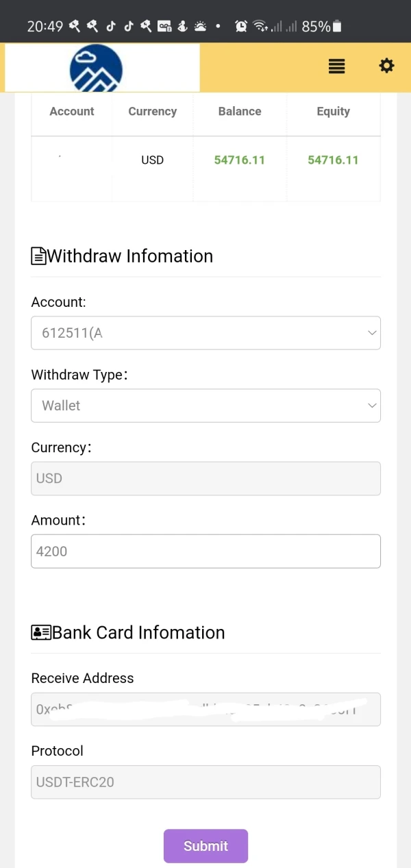Open settings via the gear icon
This screenshot has width=411, height=868.
coord(386,66)
